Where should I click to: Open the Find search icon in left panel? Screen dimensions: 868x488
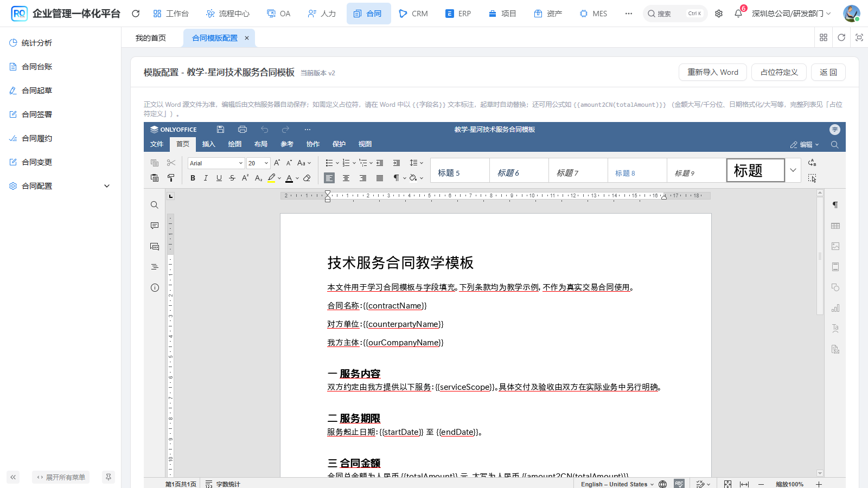(x=155, y=205)
